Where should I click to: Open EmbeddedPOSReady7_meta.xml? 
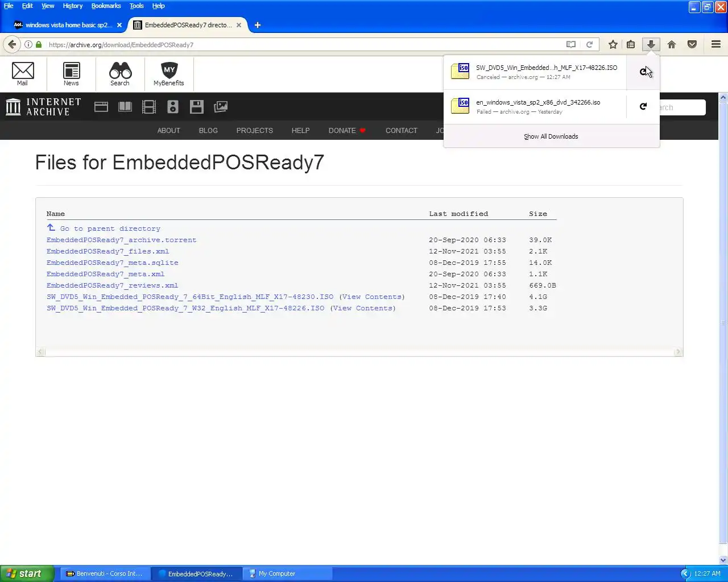pos(106,274)
